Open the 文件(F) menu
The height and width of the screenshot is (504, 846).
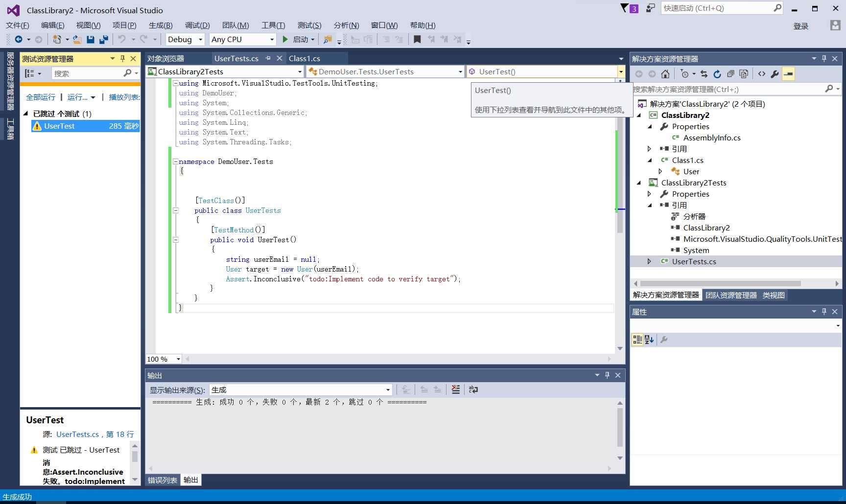[x=18, y=25]
